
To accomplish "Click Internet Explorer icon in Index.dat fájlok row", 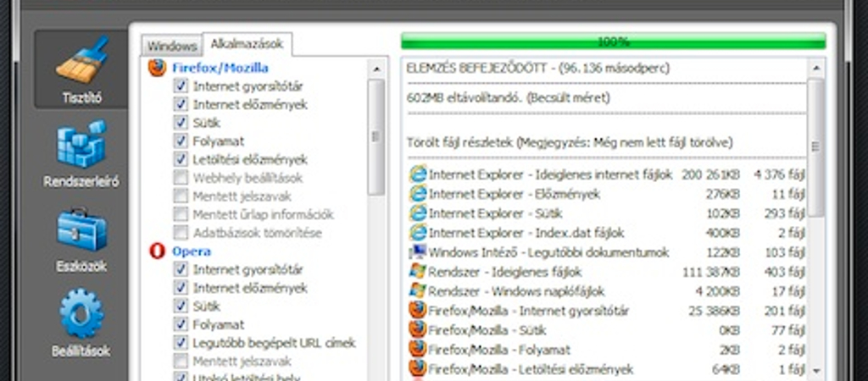I will click(x=418, y=233).
